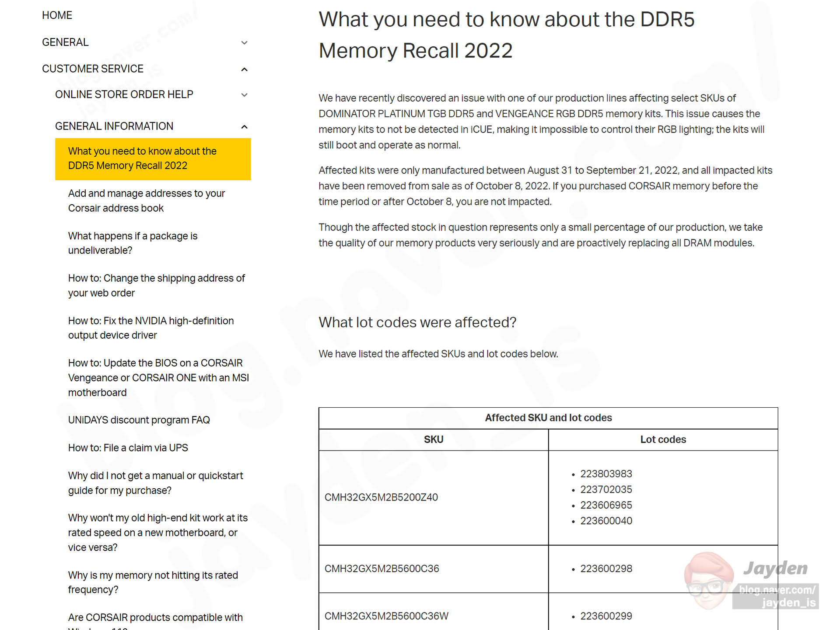Select highlighted DDR5 Memory Recall 2022 article

click(x=153, y=159)
